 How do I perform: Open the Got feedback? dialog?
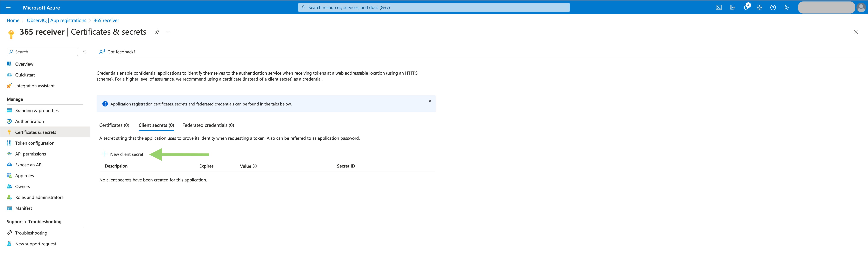click(x=117, y=52)
